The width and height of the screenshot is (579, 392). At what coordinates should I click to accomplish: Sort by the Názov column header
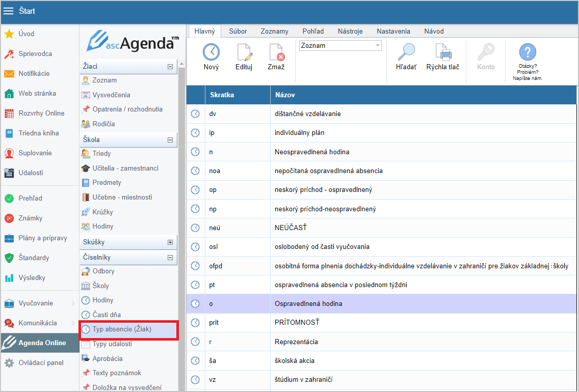click(x=424, y=95)
